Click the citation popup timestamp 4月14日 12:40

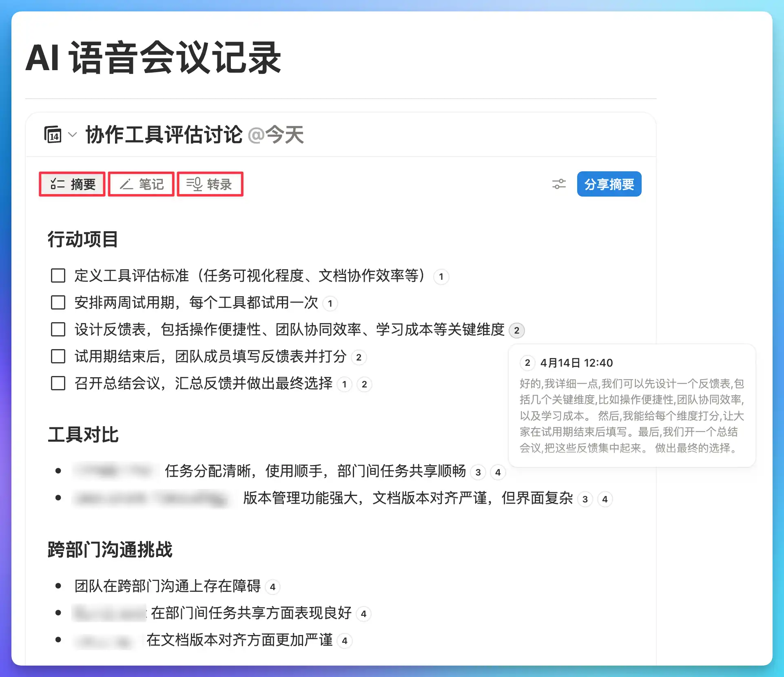pyautogui.click(x=576, y=363)
